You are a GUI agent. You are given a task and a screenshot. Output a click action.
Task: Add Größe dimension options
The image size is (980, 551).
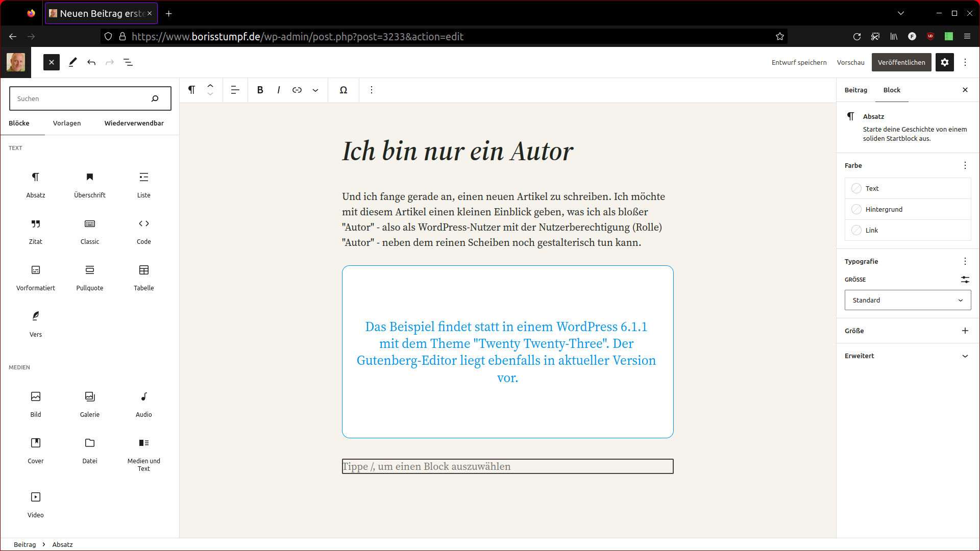coord(965,331)
